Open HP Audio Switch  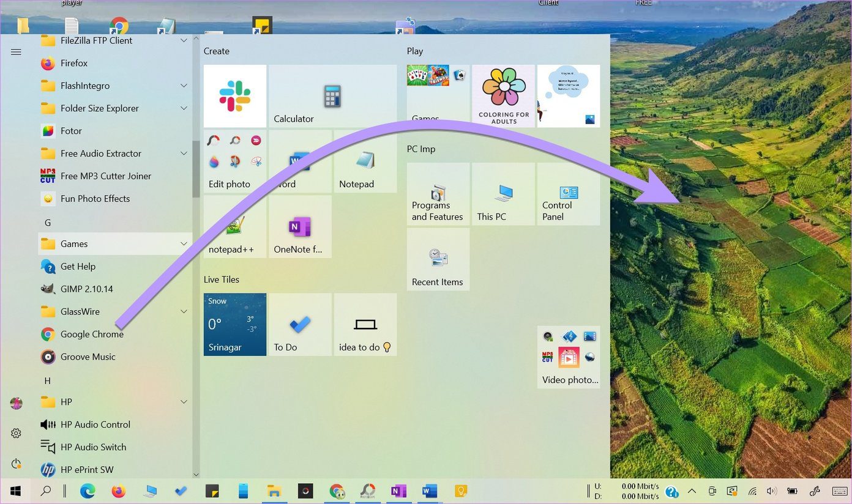(114, 447)
